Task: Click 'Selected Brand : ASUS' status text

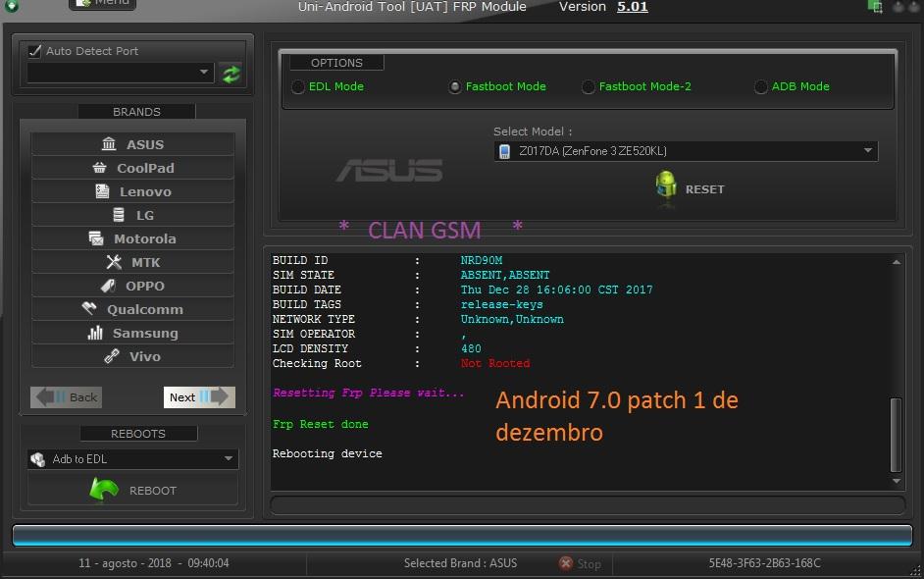Action: coord(460,563)
